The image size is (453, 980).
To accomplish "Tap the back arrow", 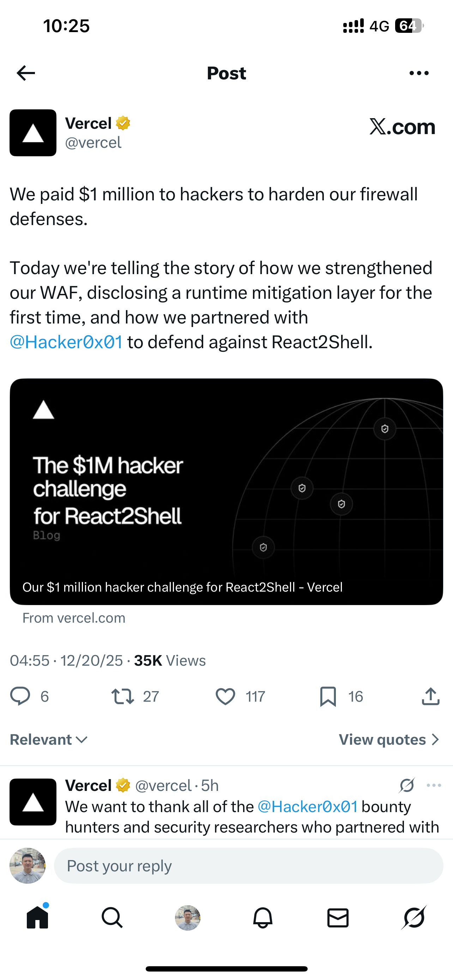I will [x=26, y=73].
